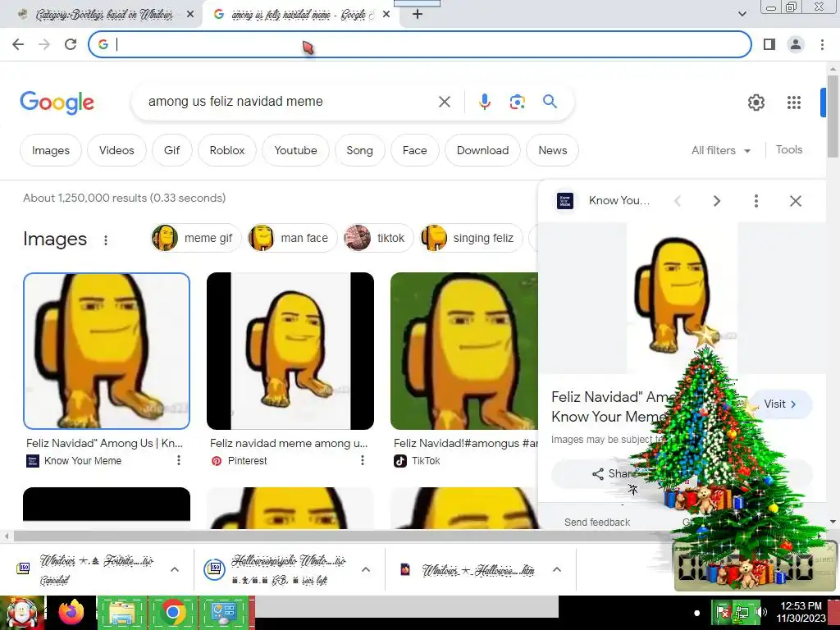Select the Gif filter chip
840x630 pixels.
coord(172,151)
